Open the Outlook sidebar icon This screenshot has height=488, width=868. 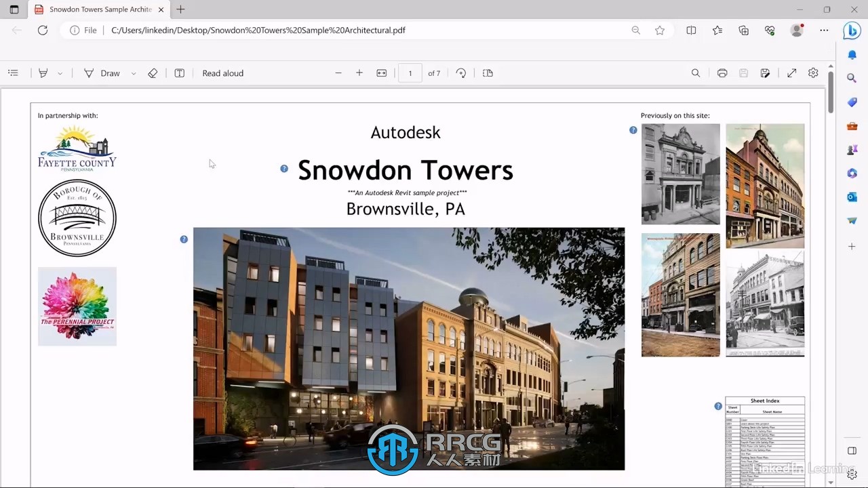pos(852,197)
